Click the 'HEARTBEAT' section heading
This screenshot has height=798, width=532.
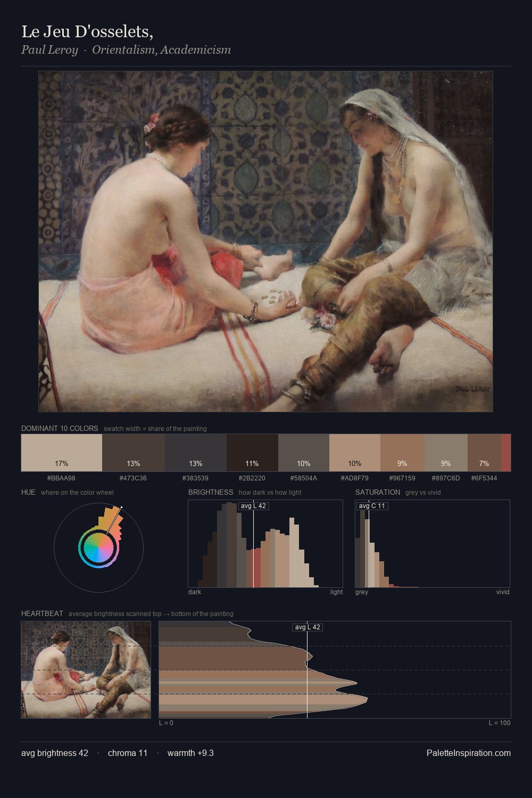(x=42, y=613)
